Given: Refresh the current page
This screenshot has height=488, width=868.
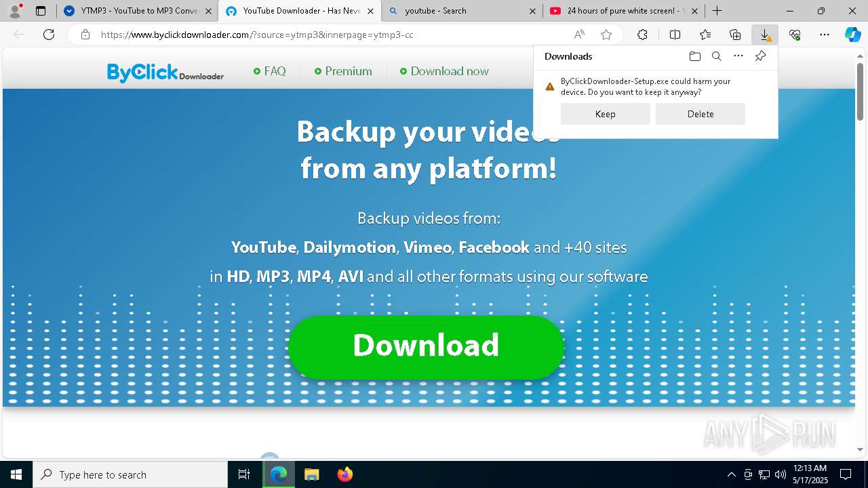Looking at the screenshot, I should pos(49,35).
